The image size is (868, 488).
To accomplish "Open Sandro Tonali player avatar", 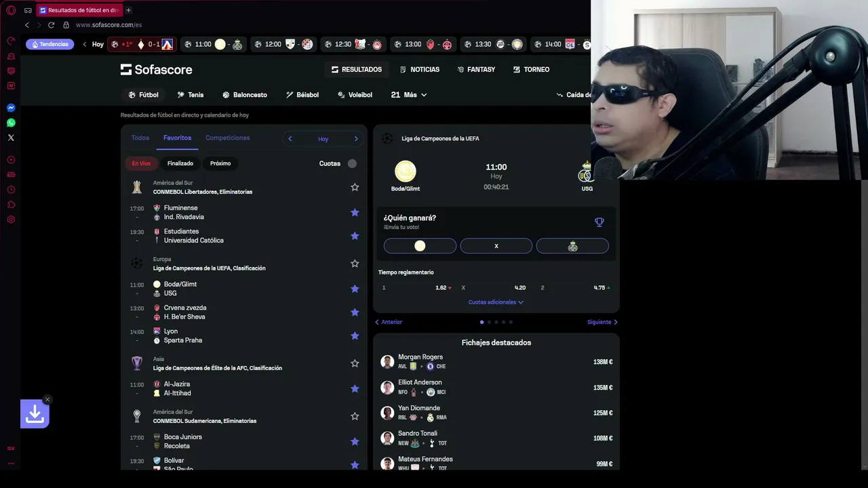I will 387,439.
